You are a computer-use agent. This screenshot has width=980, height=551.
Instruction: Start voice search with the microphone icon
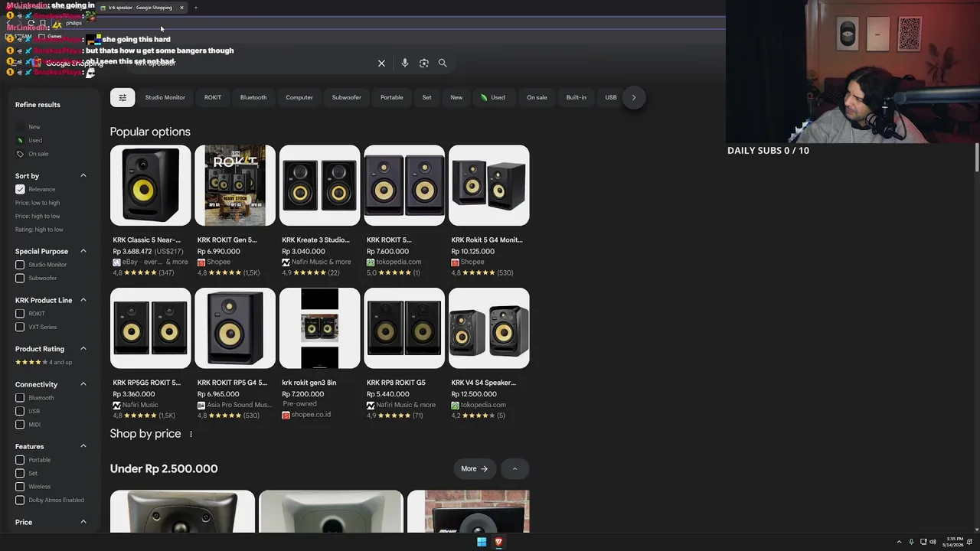[x=405, y=64]
